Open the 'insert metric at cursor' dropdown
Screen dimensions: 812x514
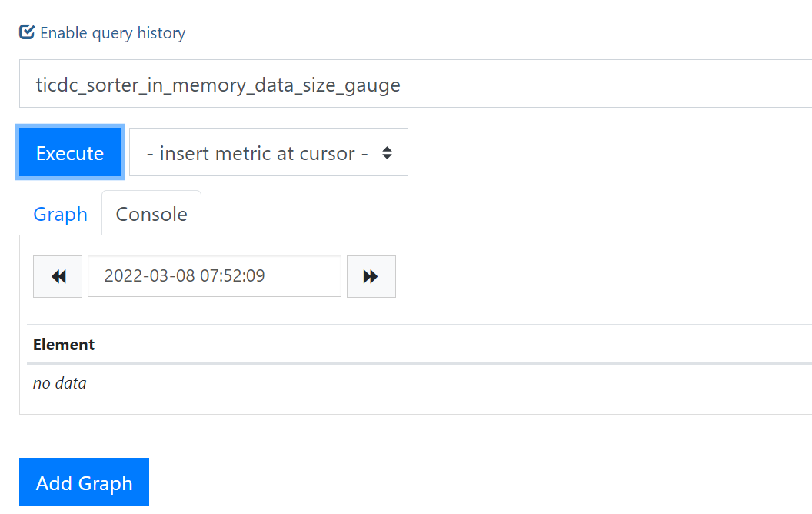tap(268, 152)
